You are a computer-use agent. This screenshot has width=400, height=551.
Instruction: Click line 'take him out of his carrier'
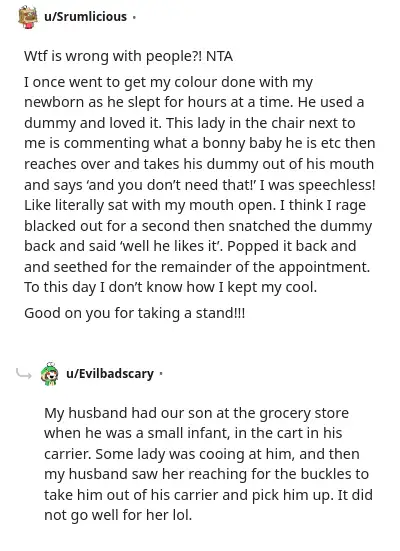tap(208, 495)
